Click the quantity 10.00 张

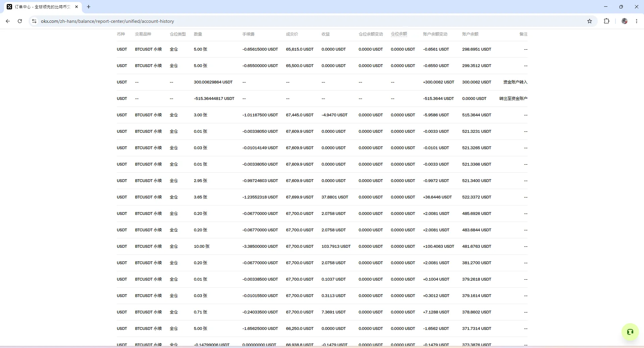[202, 246]
